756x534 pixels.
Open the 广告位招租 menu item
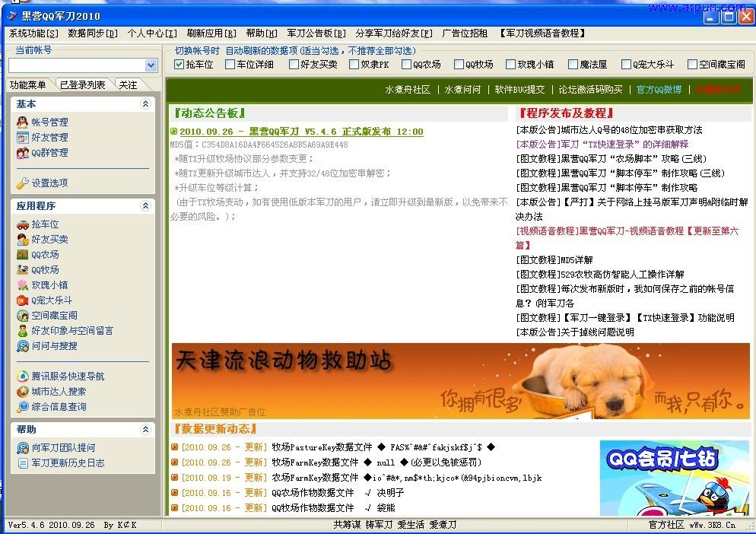[x=465, y=33]
